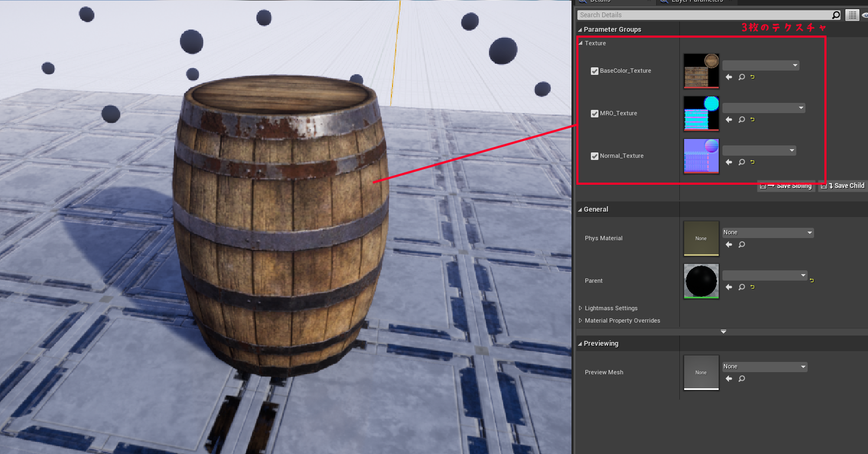The image size is (868, 454).
Task: Select MRO_Texture cyan thumbnail
Action: point(701,114)
